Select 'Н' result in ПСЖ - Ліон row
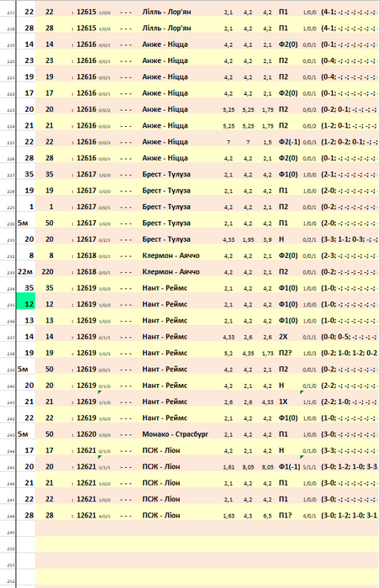Screen dimensions: 379x588 coord(282,450)
